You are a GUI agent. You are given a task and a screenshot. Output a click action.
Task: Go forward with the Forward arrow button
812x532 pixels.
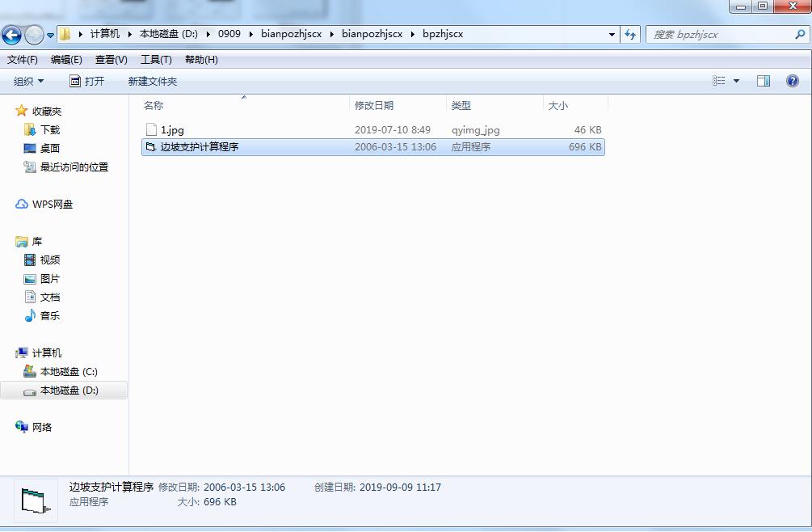[34, 36]
